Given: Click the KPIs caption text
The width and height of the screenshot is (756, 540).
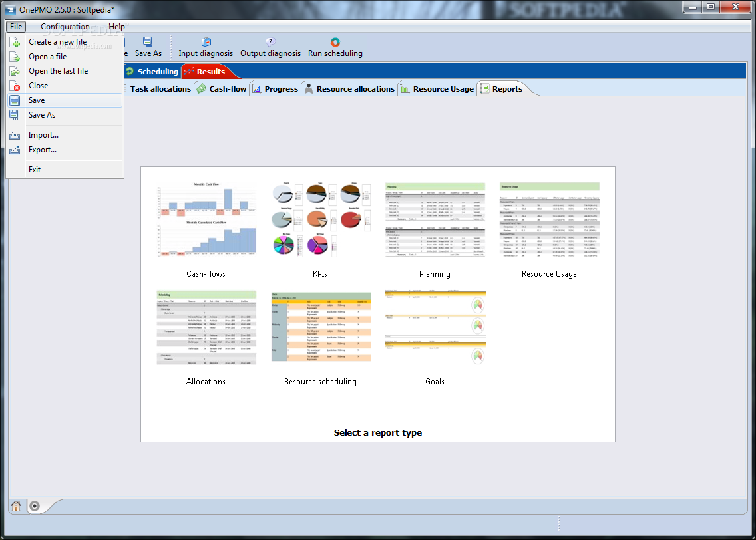Looking at the screenshot, I should [320, 273].
